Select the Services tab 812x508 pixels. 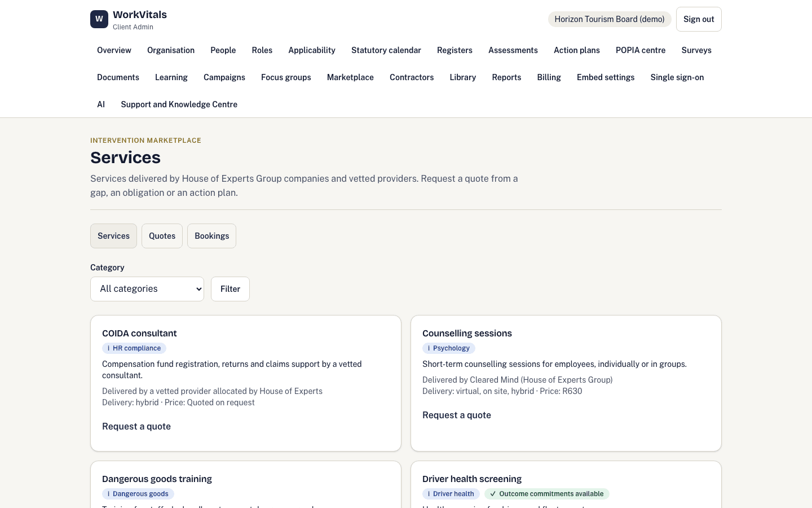pyautogui.click(x=113, y=236)
